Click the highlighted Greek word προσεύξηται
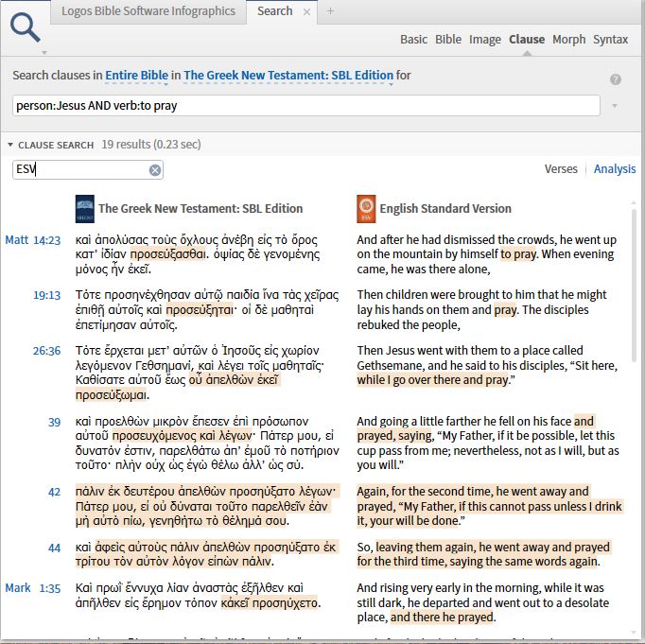This screenshot has width=645, height=644. coord(200,309)
